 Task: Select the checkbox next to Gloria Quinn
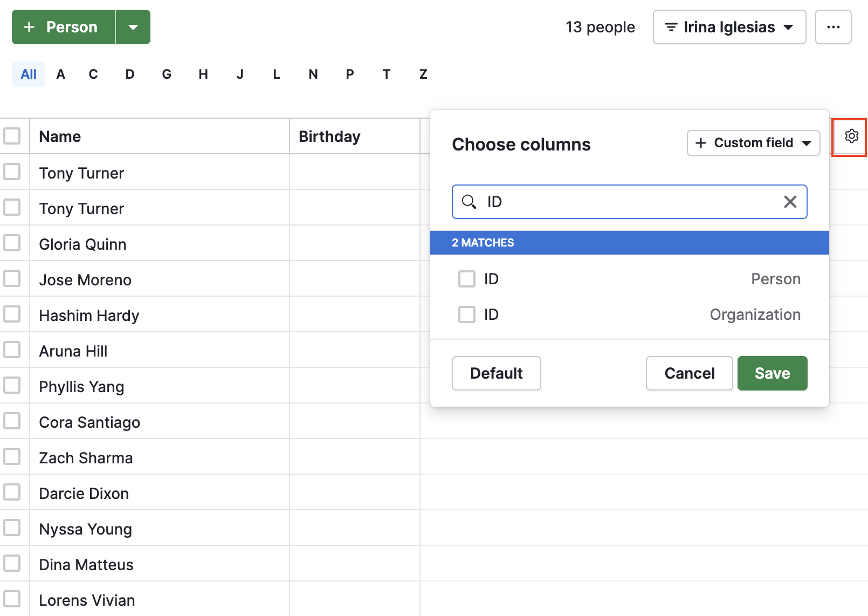[13, 243]
